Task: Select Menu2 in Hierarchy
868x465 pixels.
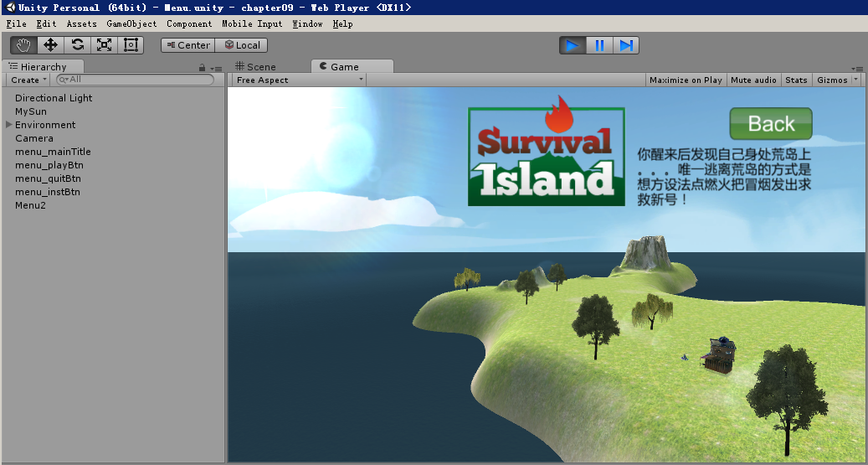Action: coord(30,205)
